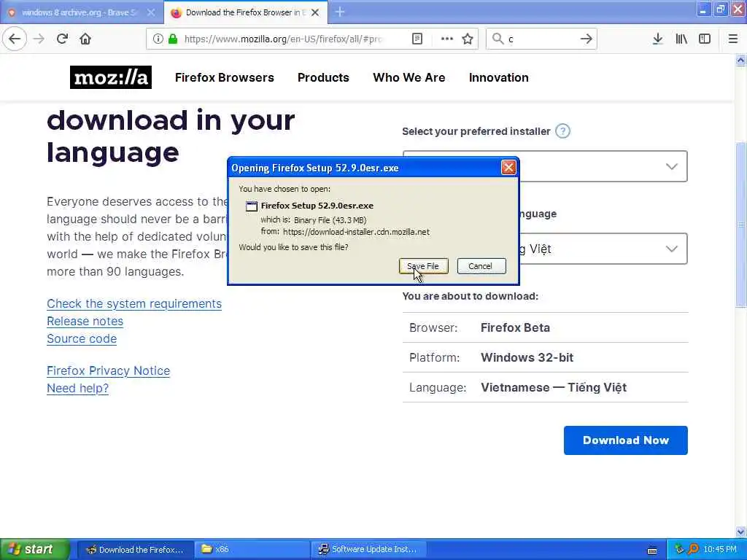Open the Windows start button

click(x=35, y=549)
